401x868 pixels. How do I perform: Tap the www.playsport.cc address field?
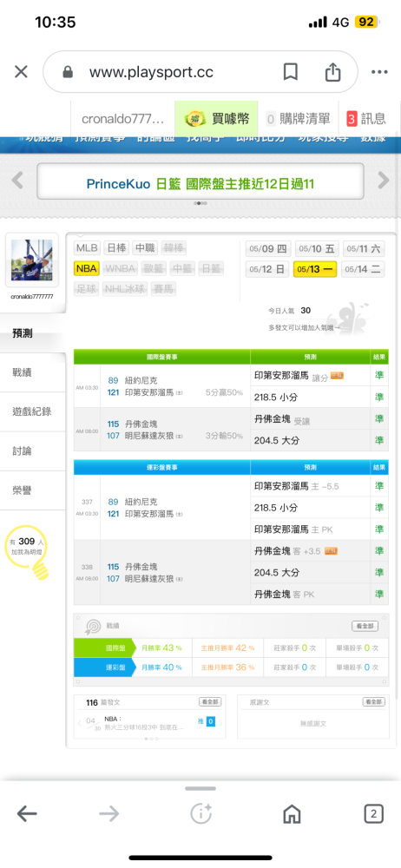coord(151,72)
